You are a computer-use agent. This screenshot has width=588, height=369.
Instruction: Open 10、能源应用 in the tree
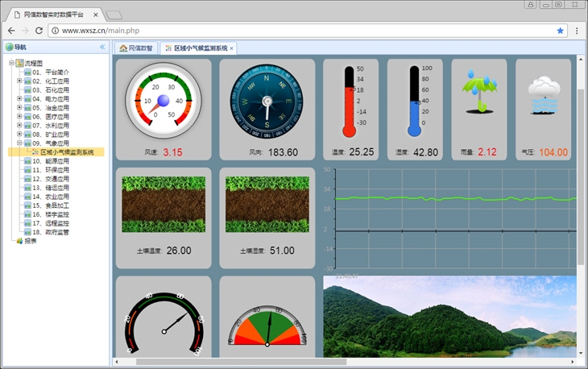pyautogui.click(x=51, y=161)
